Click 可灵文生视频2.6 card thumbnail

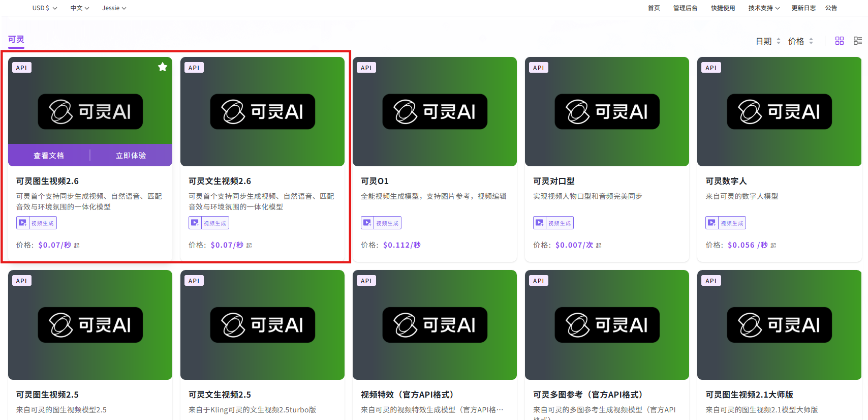click(x=262, y=111)
